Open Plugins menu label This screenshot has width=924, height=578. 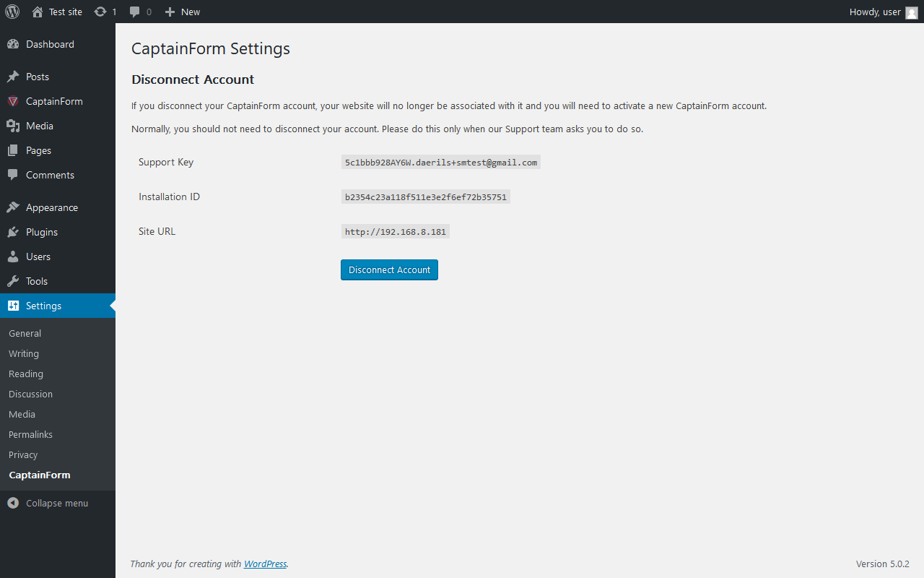tap(42, 232)
